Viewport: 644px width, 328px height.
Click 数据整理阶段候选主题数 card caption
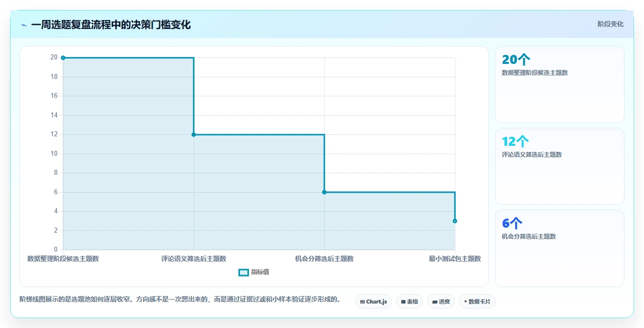[x=535, y=73]
